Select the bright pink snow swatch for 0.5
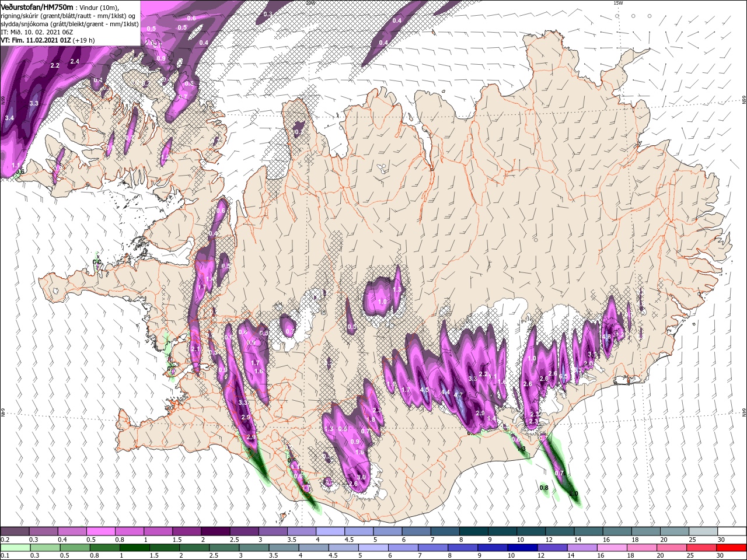747x560 pixels. (101, 531)
